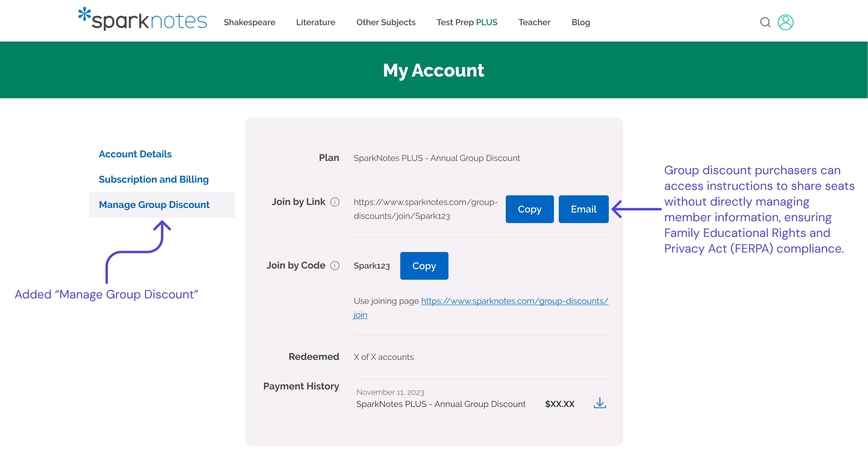Viewport: 868px width, 466px height.
Task: Open the search icon
Action: pos(766,22)
